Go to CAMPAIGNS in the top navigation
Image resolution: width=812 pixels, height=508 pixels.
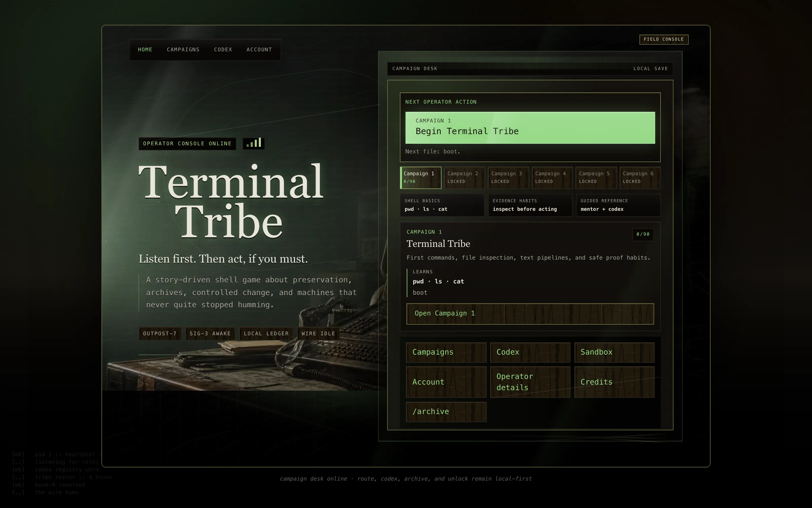[183, 49]
